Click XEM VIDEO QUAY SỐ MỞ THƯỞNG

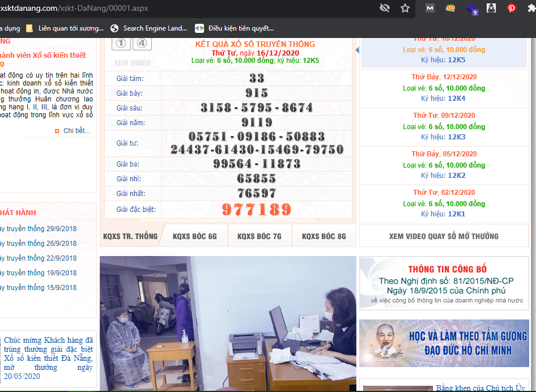(x=444, y=235)
